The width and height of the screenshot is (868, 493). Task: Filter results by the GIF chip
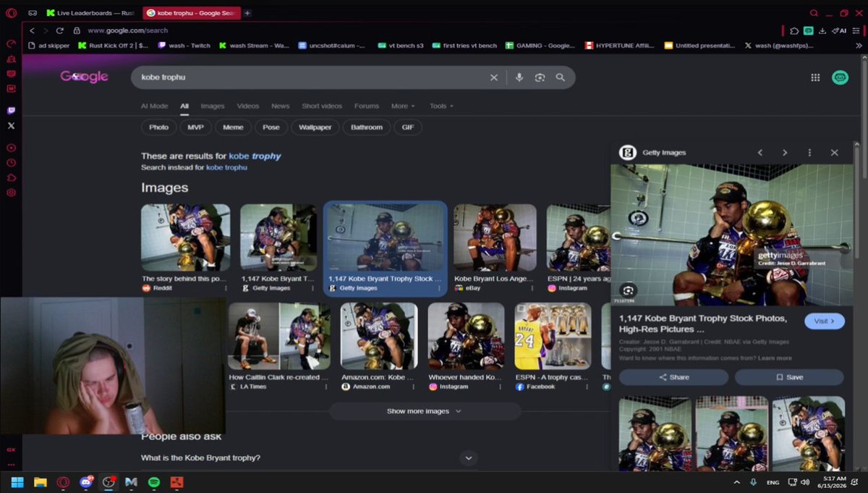[x=408, y=127]
